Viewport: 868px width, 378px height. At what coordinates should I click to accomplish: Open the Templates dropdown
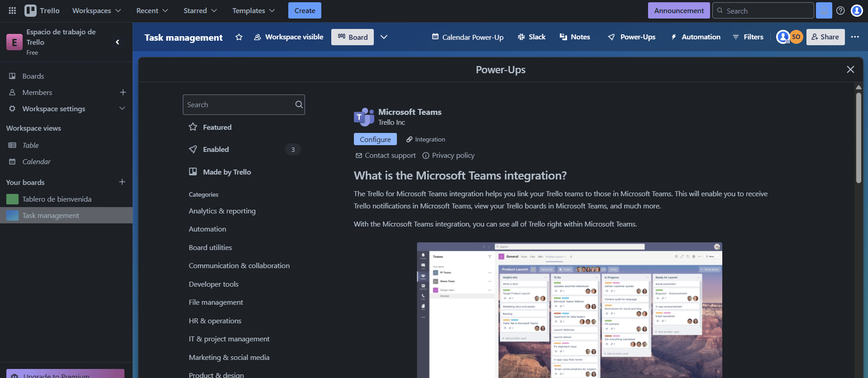click(x=253, y=10)
